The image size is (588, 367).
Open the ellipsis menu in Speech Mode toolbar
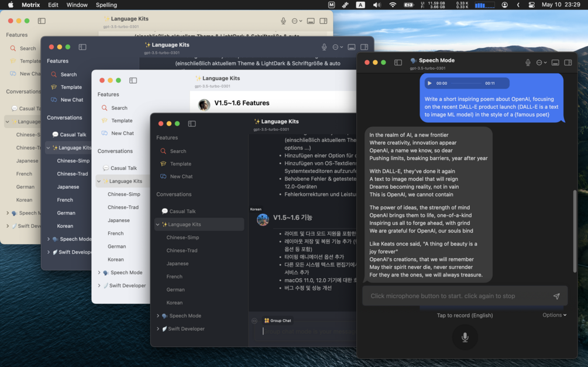tap(541, 63)
